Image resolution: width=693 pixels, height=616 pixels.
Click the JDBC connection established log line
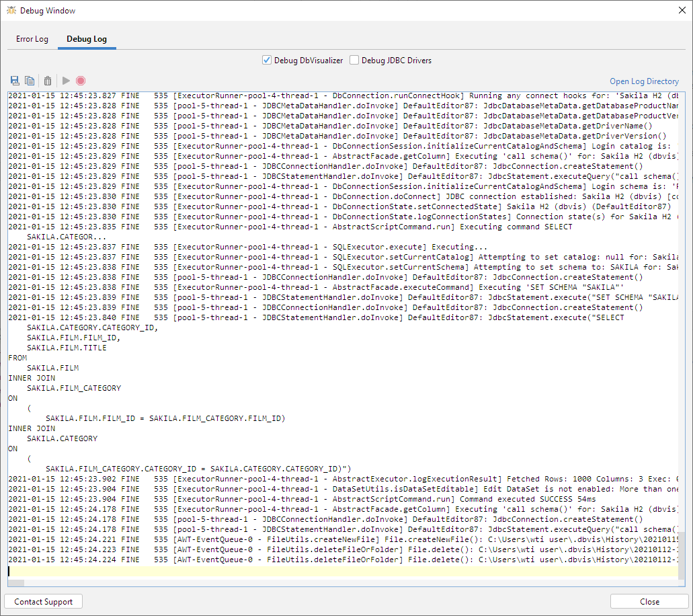coord(336,196)
